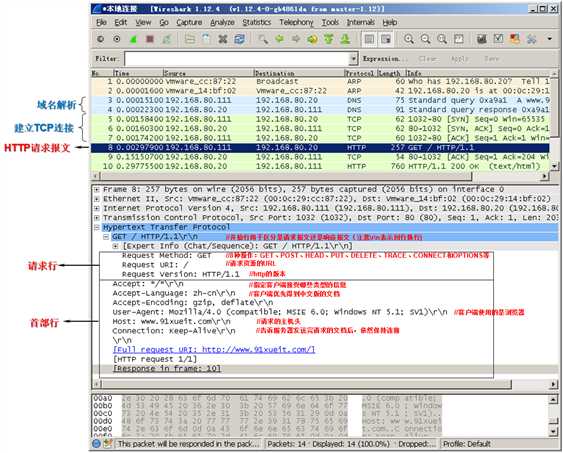Select packet 3 DNS standard query row
The image size is (563, 453).
click(320, 100)
